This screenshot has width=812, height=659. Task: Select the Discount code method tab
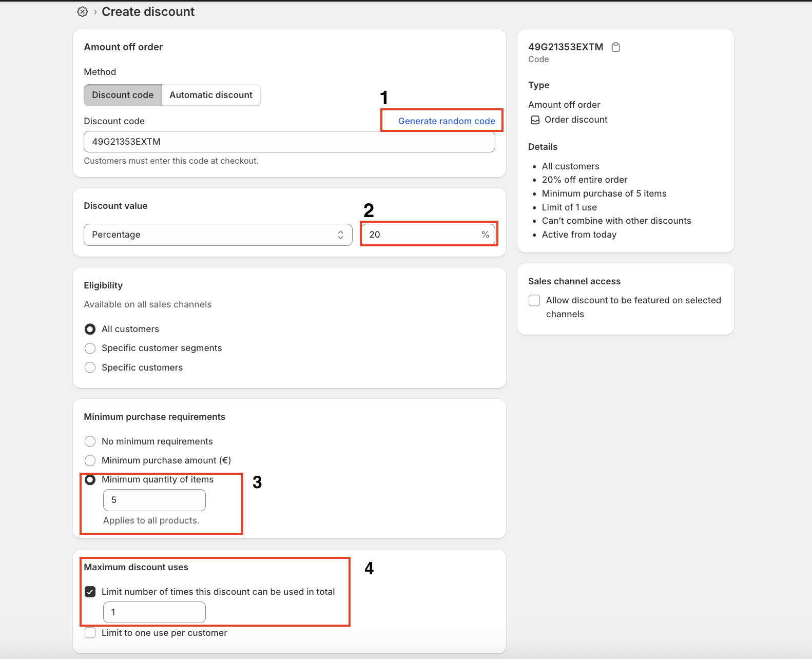(123, 95)
